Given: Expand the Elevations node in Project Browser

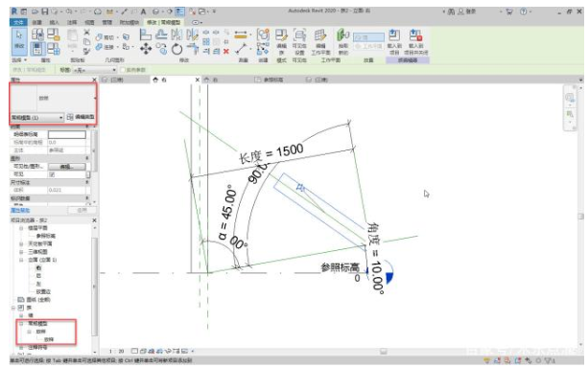Looking at the screenshot, I should click(21, 260).
